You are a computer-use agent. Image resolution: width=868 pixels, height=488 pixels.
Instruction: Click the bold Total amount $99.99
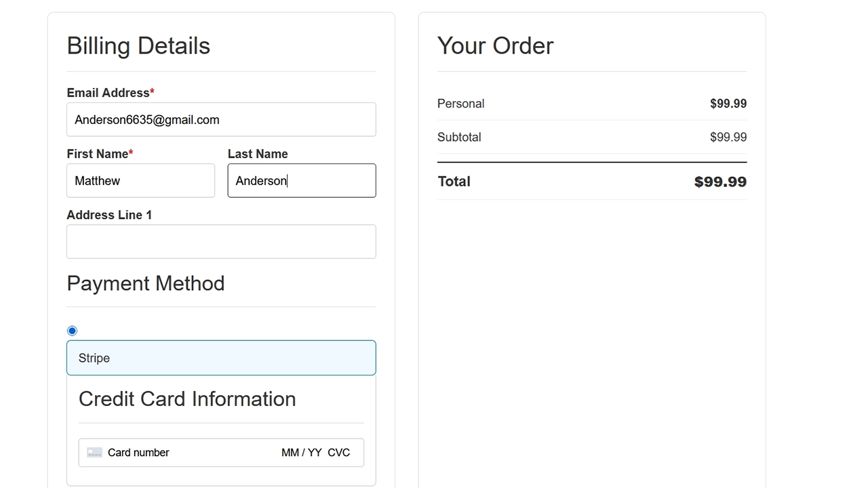(720, 182)
